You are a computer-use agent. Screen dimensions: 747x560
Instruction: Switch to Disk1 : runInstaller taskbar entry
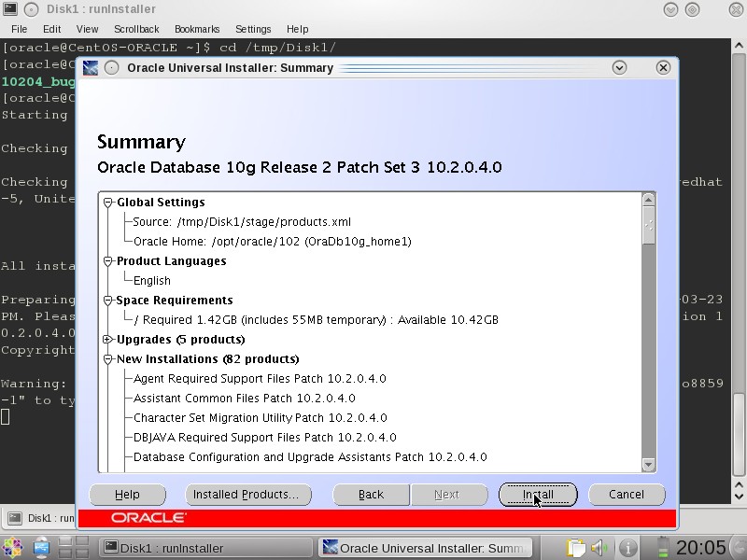(x=205, y=548)
